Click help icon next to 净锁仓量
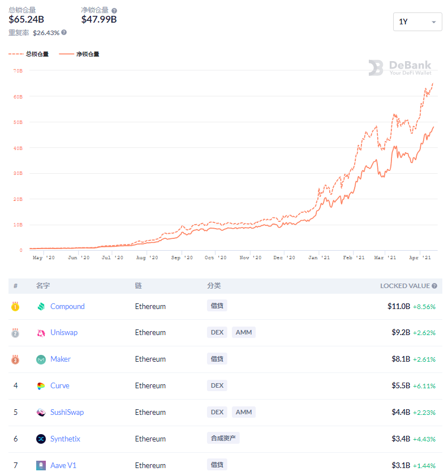 pos(114,11)
